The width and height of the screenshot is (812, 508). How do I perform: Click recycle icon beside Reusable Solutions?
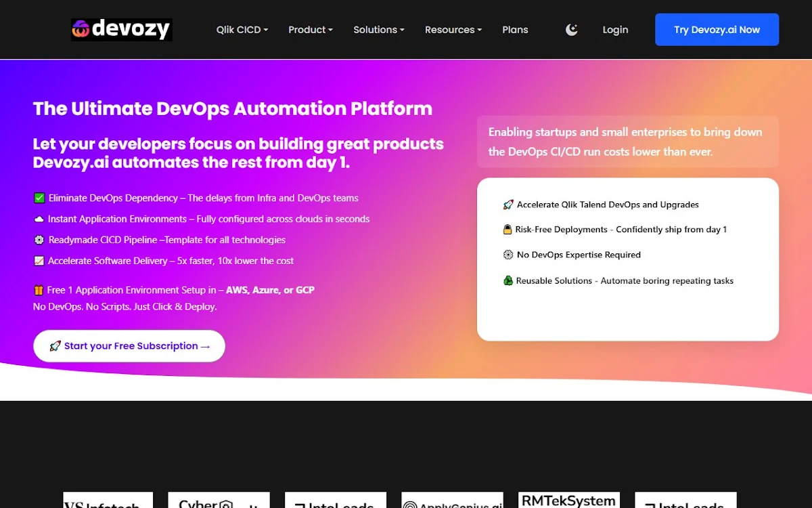(x=508, y=280)
